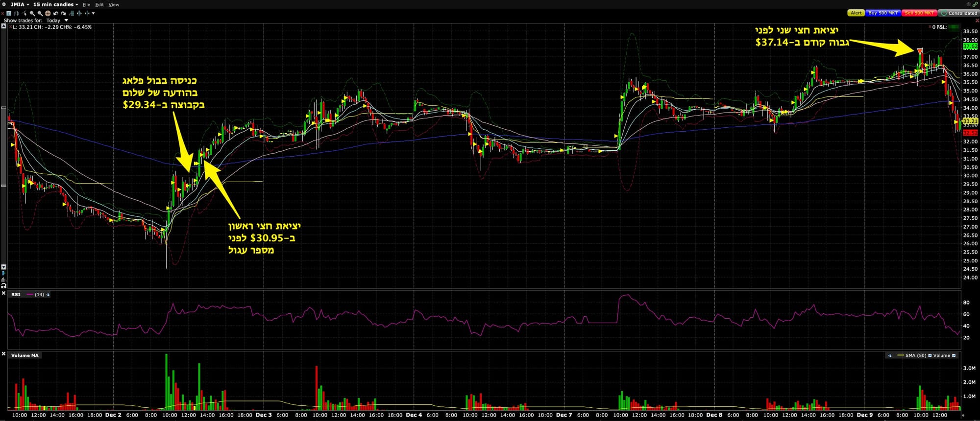Toggle the Volume checkbox in volume panel
Viewport: 980px width, 421px height.
point(954,355)
